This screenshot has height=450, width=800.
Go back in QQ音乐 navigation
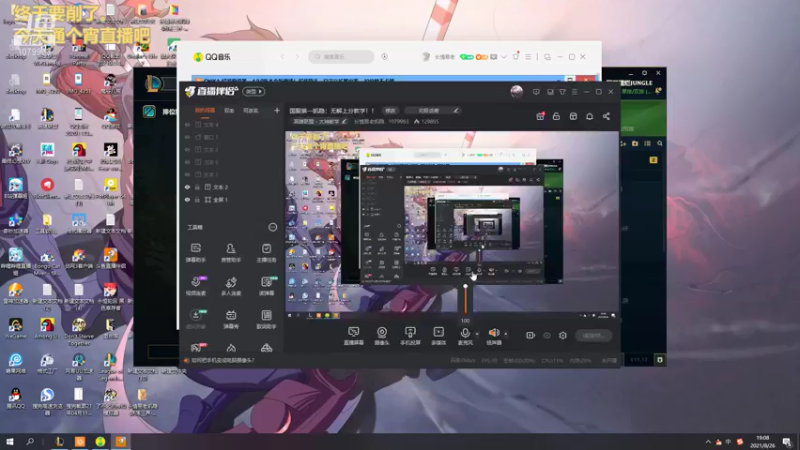(x=283, y=57)
